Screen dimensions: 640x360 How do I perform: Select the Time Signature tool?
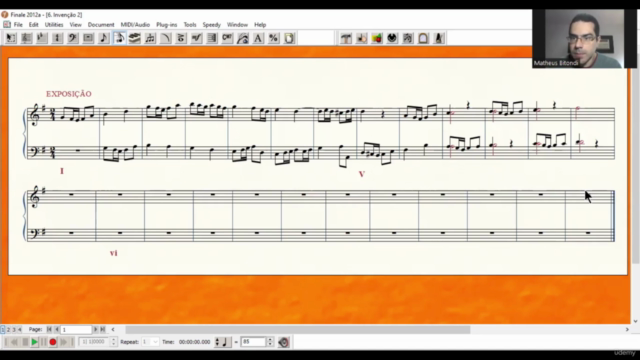click(x=57, y=38)
